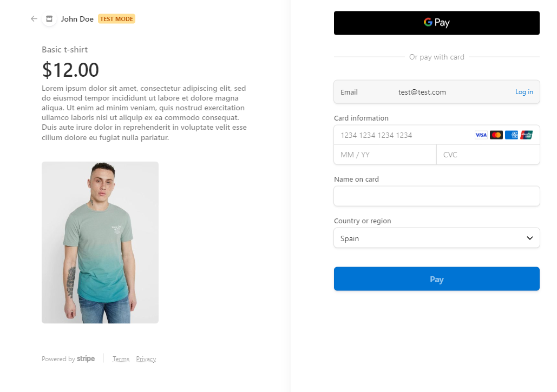Focus the card number field
This screenshot has width=557, height=392.
(401, 135)
